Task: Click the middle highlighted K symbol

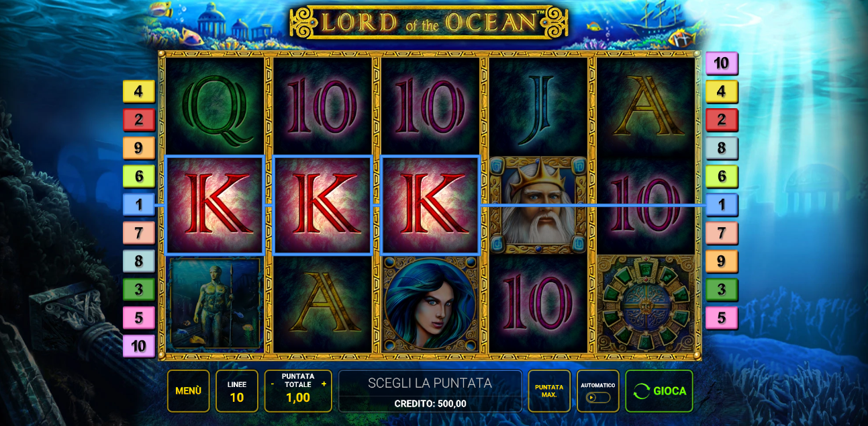Action: point(322,205)
